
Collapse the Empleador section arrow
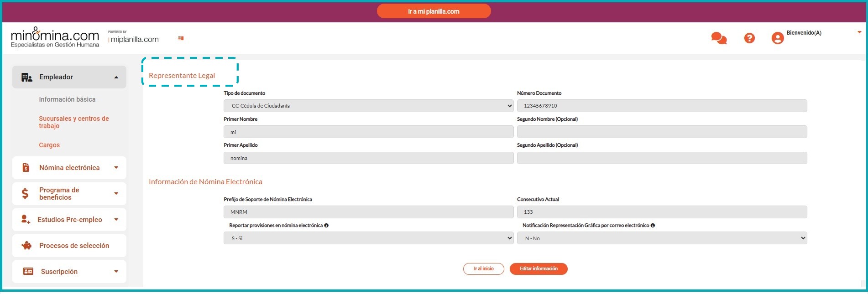point(116,77)
